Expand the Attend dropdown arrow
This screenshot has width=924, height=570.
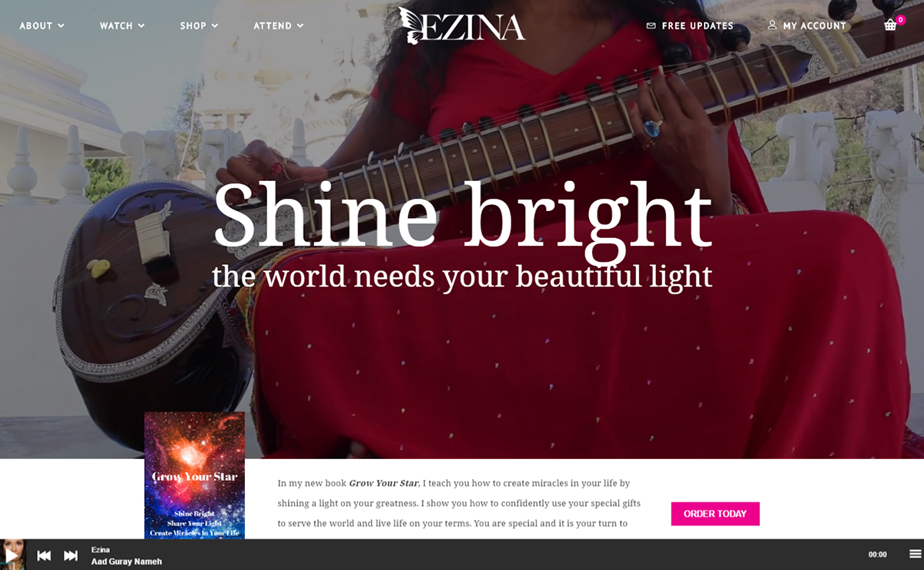(300, 25)
